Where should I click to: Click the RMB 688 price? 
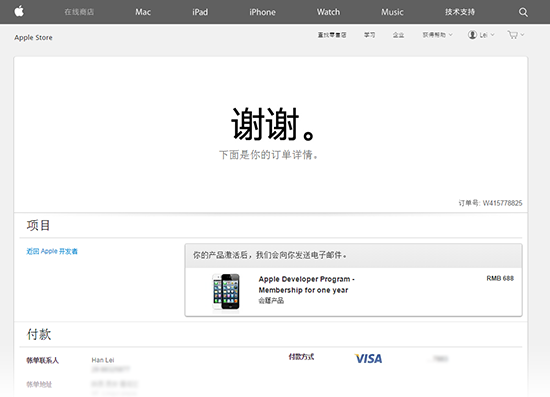pyautogui.click(x=500, y=278)
